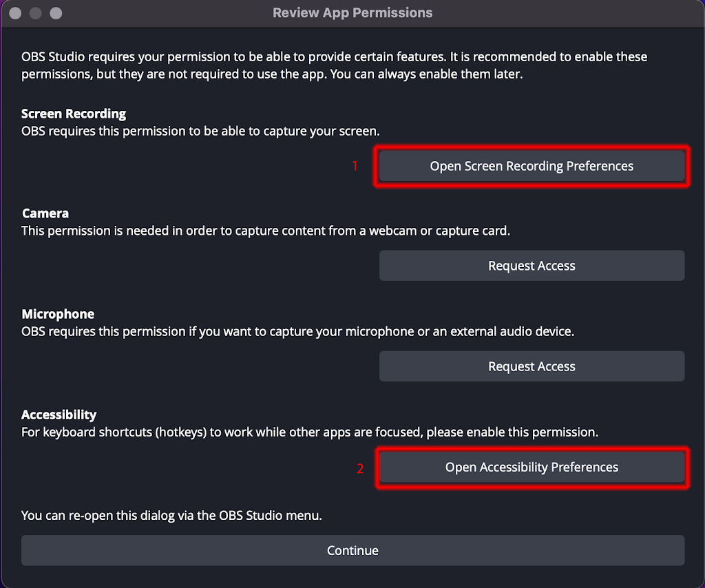705x588 pixels.
Task: Click the external audio device description text
Action: point(297,331)
